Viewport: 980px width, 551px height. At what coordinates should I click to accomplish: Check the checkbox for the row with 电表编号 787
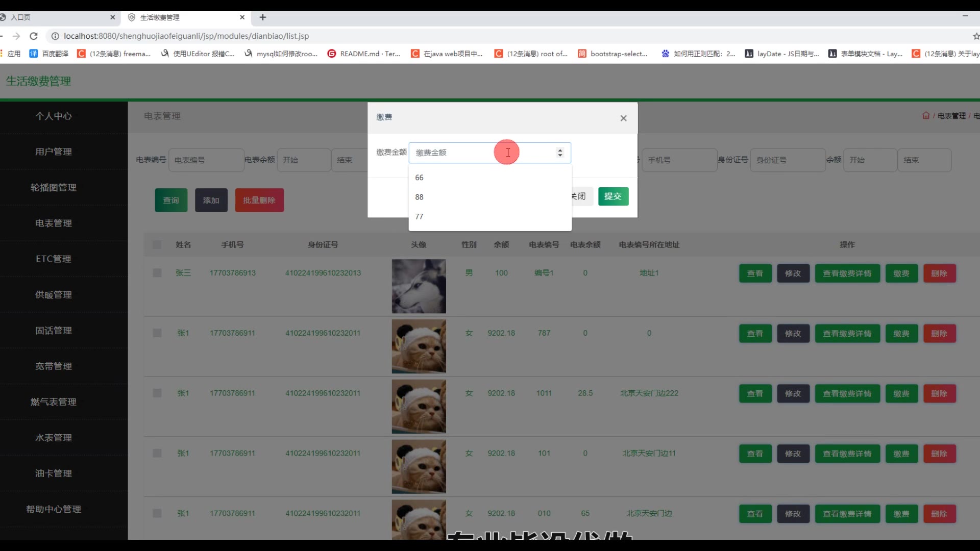157,333
